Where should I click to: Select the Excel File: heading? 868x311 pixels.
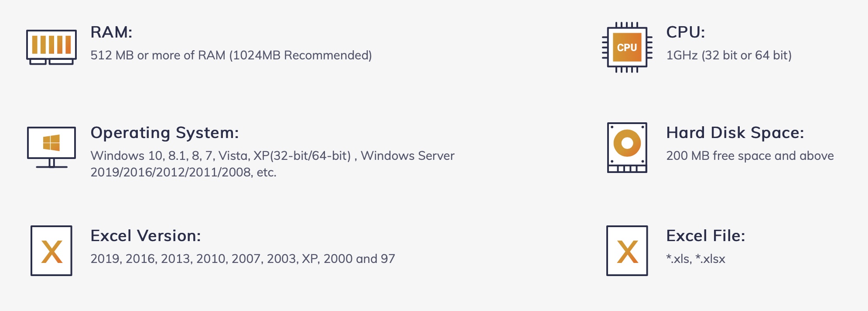tap(705, 236)
